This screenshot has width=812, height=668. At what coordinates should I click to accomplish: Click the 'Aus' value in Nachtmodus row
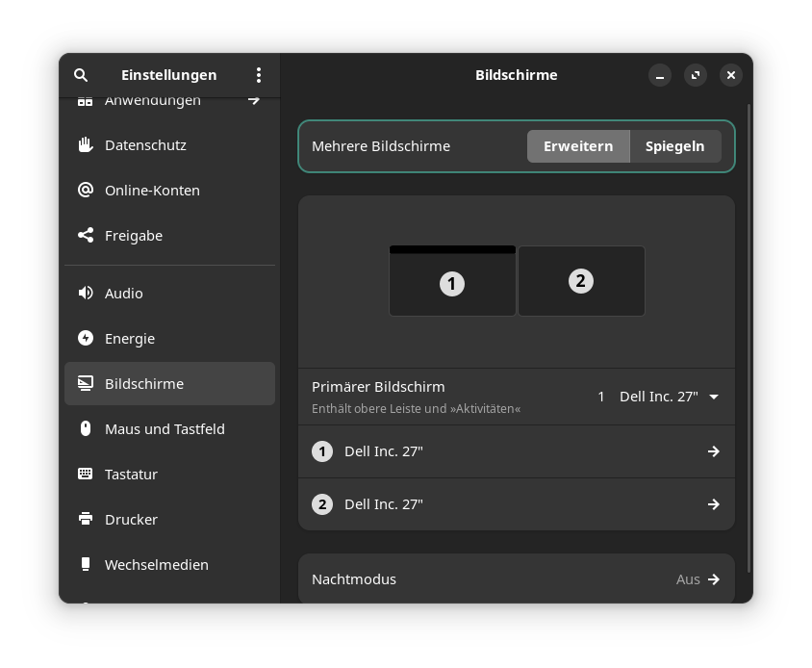point(688,579)
